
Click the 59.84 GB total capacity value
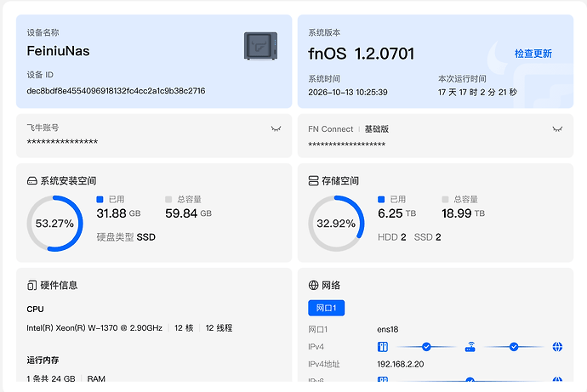[x=188, y=213]
